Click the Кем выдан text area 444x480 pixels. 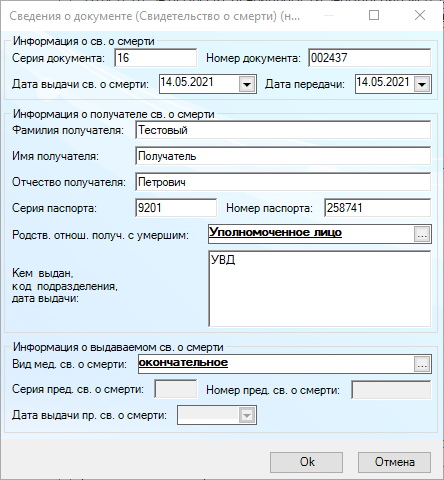tap(320, 289)
